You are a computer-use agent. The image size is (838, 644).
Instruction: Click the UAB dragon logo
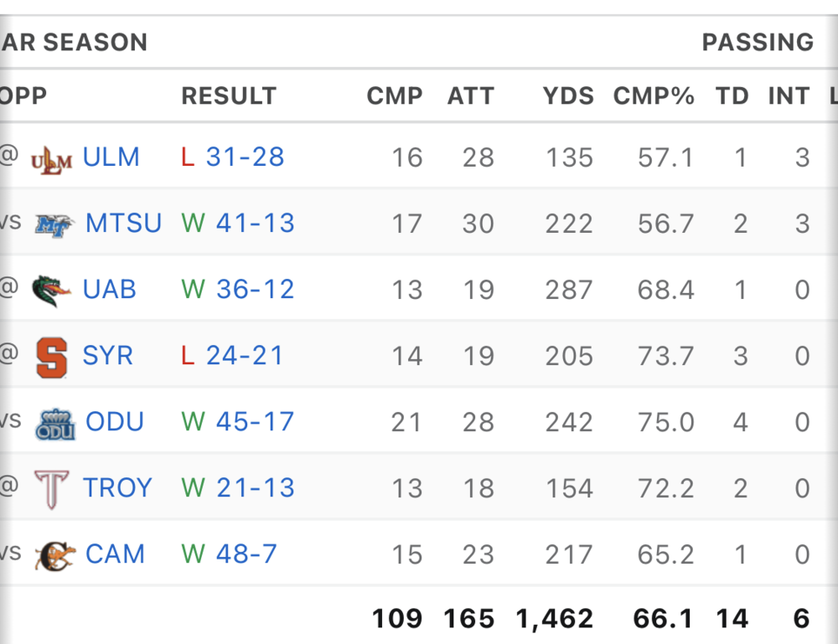(x=51, y=291)
